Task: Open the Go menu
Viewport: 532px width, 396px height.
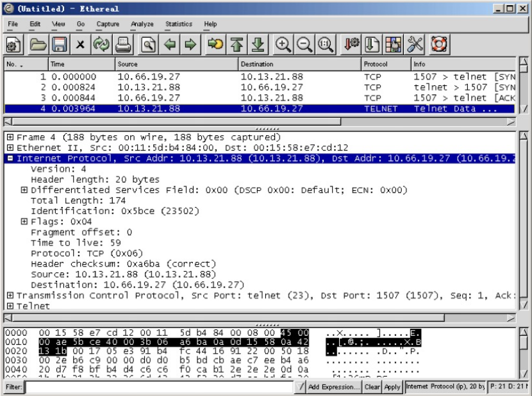Action: click(80, 24)
